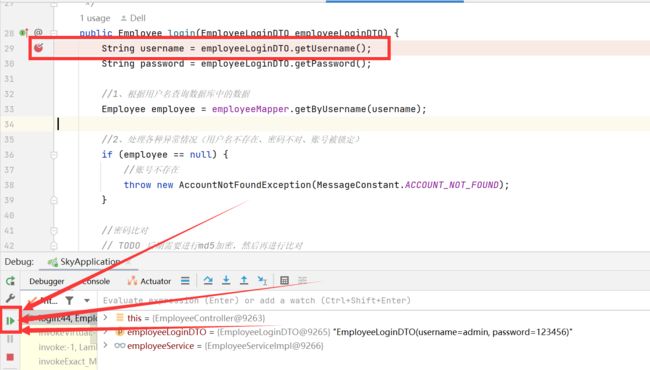Image resolution: width=650 pixels, height=370 pixels.
Task: Click the threads layout icon beside Actuator
Action: coord(185,281)
